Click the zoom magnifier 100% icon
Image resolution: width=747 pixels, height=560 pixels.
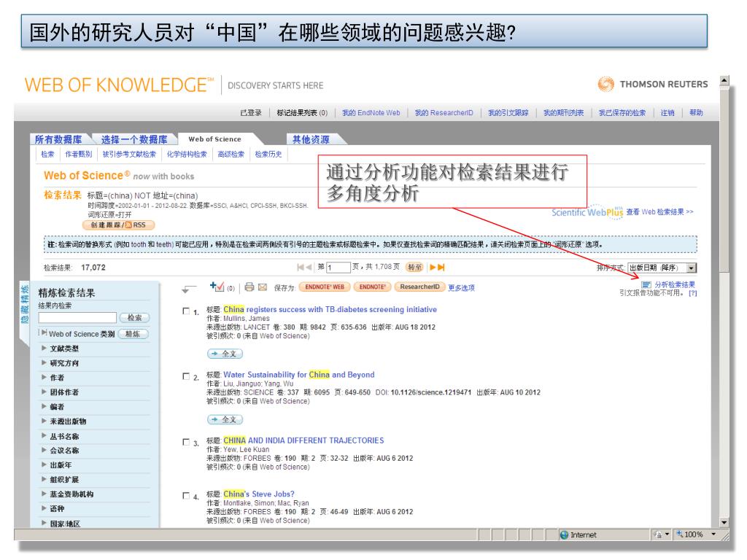pyautogui.click(x=680, y=534)
